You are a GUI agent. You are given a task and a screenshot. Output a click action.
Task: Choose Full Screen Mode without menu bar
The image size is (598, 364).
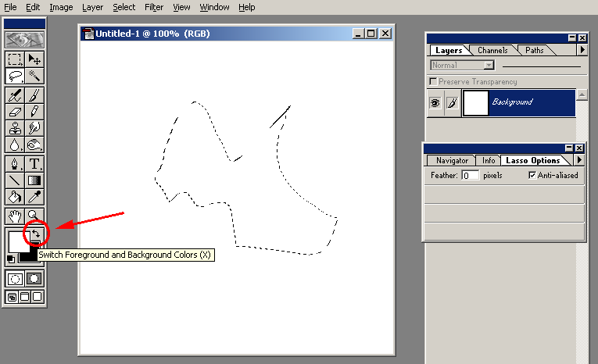click(x=38, y=297)
